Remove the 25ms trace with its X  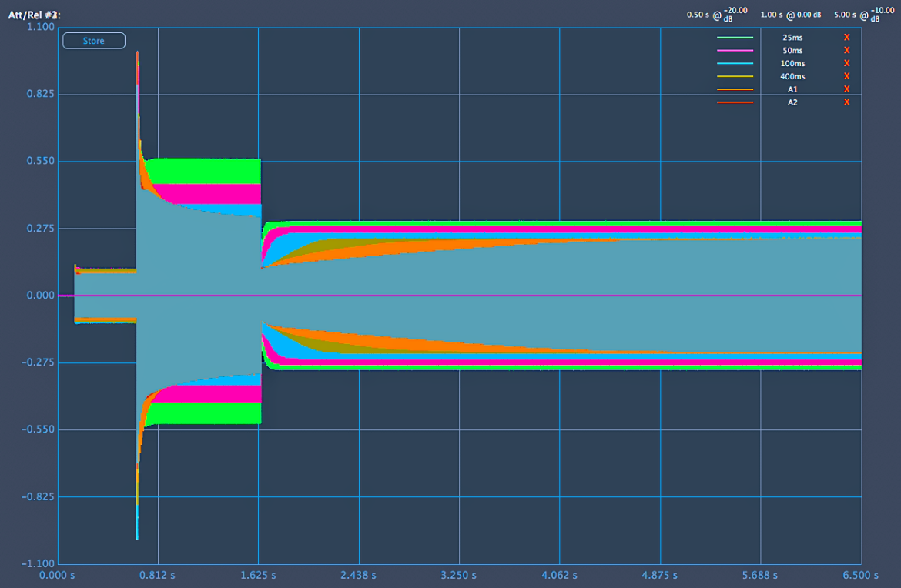click(x=846, y=37)
